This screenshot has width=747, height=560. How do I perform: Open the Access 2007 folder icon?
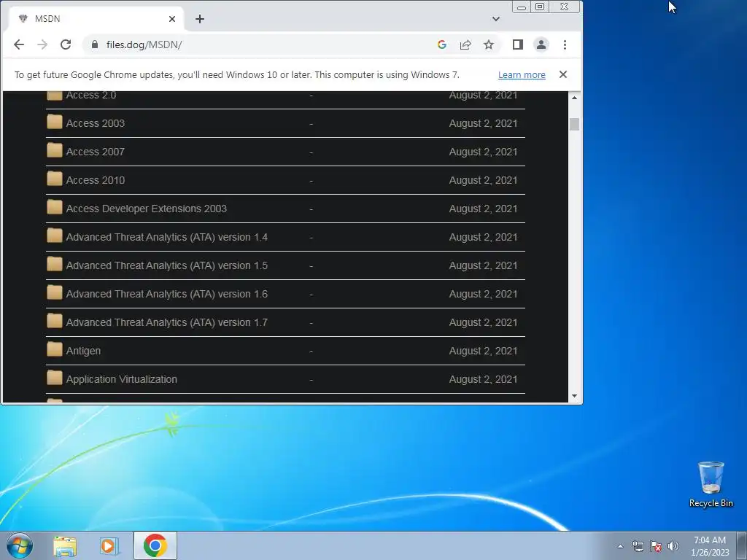(x=54, y=151)
